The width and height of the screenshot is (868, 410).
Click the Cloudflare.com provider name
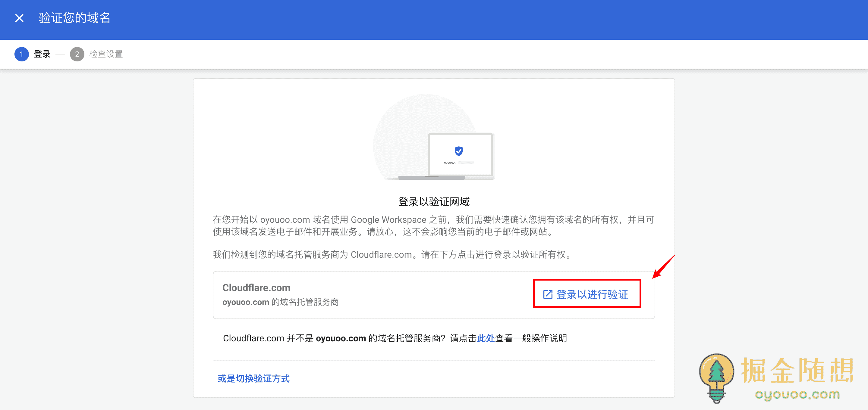coord(256,288)
